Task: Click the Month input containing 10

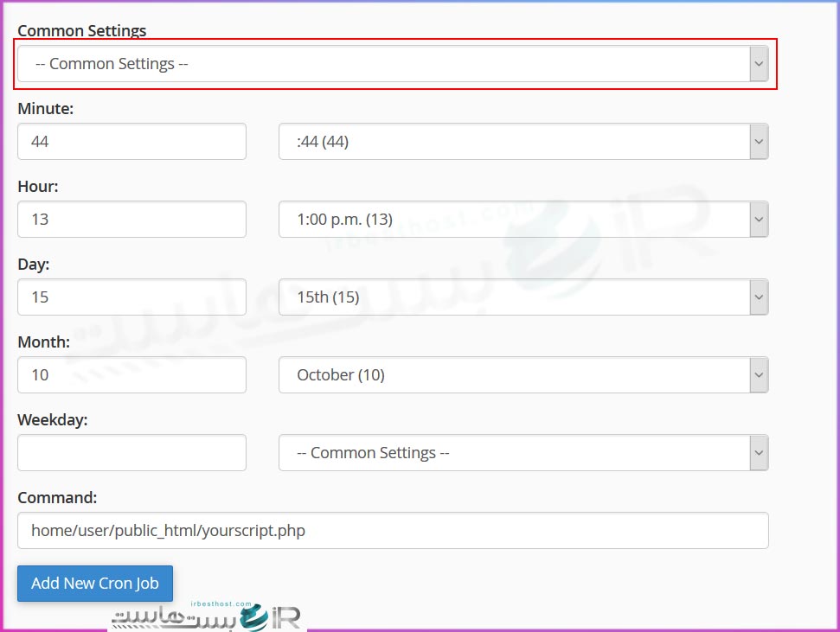Action: (130, 374)
